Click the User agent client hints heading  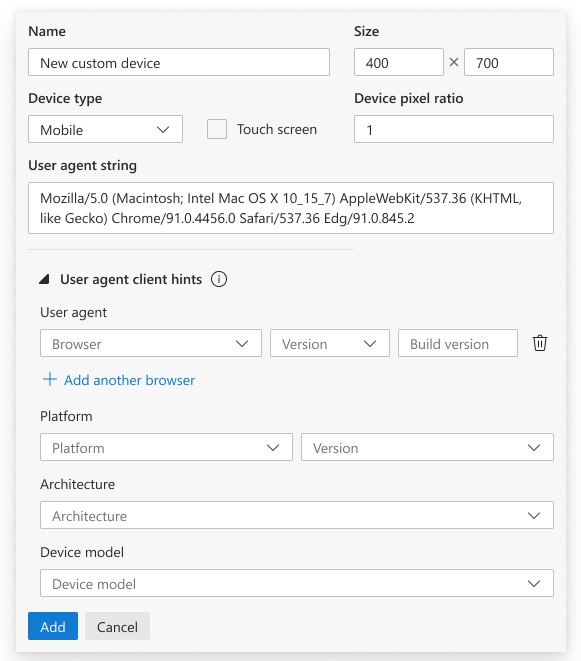tap(131, 279)
